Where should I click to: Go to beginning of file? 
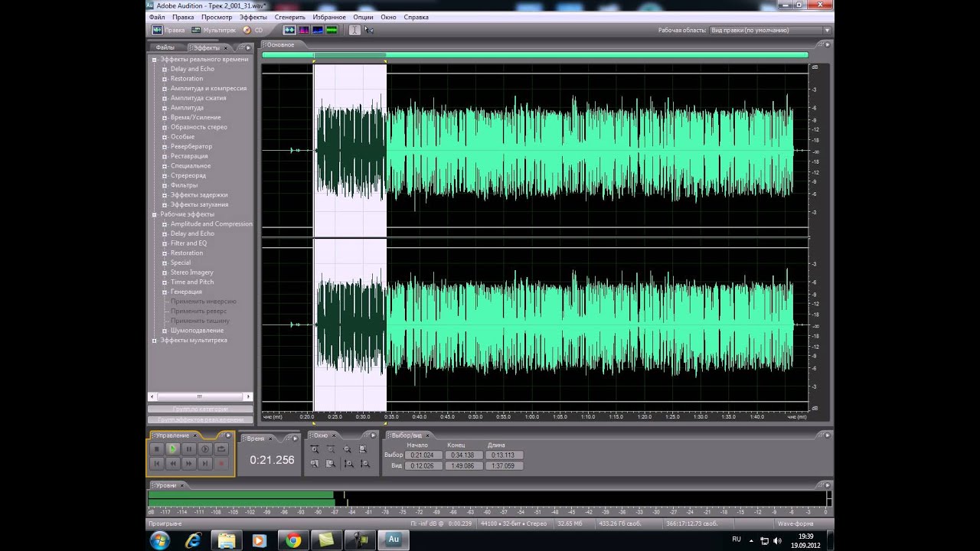[x=157, y=463]
